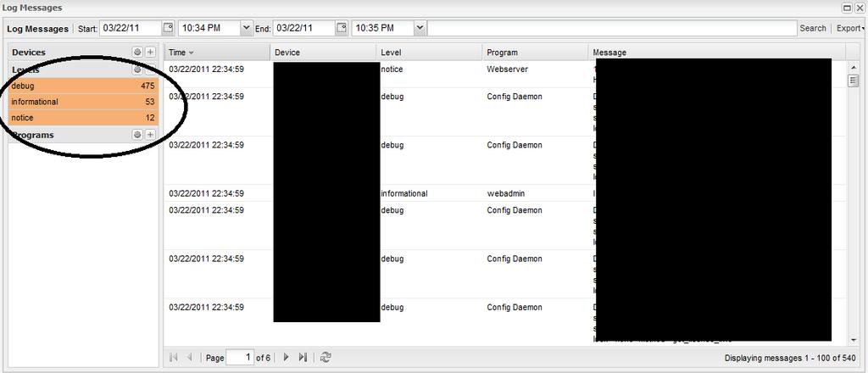The height and width of the screenshot is (373, 868).
Task: Click the scroll down arrow in message list
Action: tap(853, 339)
